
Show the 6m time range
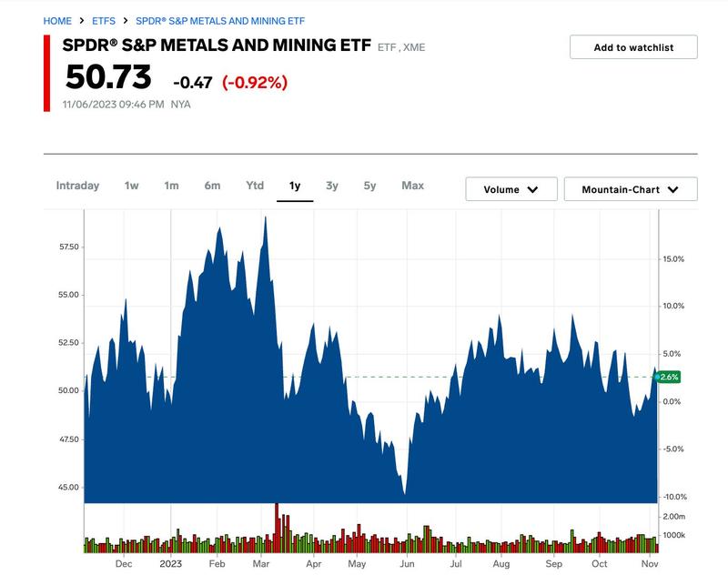(x=212, y=186)
